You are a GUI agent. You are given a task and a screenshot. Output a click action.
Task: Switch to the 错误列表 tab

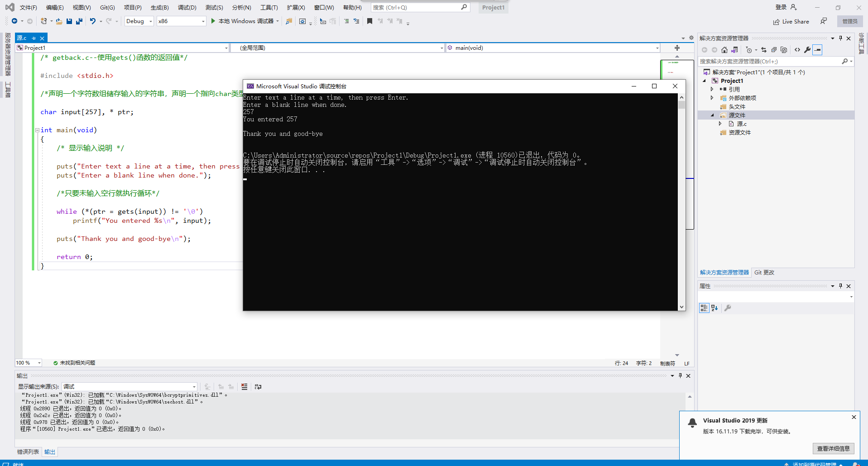click(28, 452)
